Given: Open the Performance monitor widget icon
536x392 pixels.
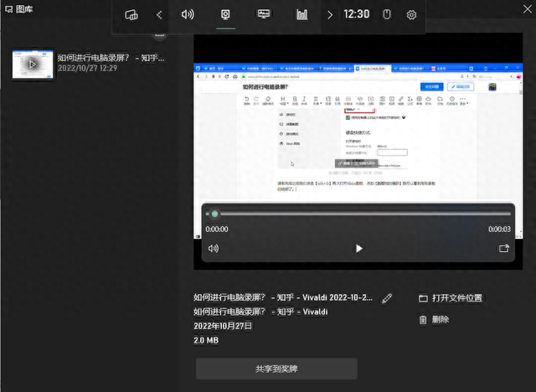Looking at the screenshot, I should click(264, 14).
